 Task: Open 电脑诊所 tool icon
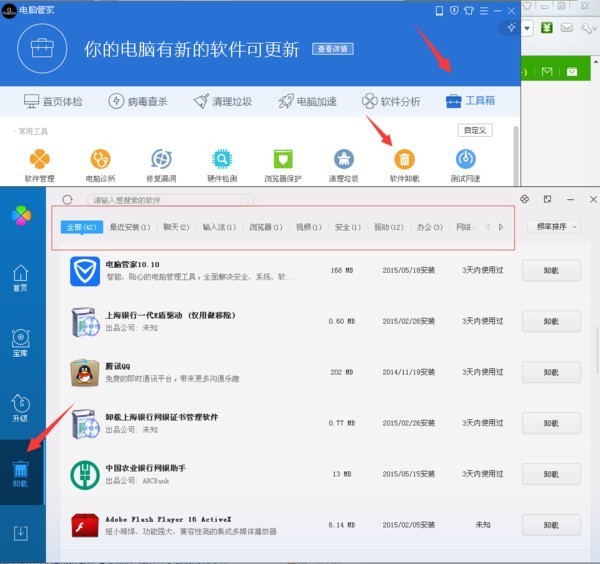pyautogui.click(x=100, y=165)
